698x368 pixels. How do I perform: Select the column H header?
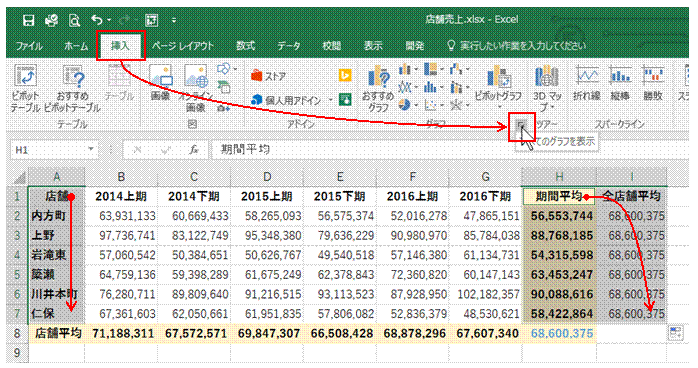pyautogui.click(x=559, y=177)
